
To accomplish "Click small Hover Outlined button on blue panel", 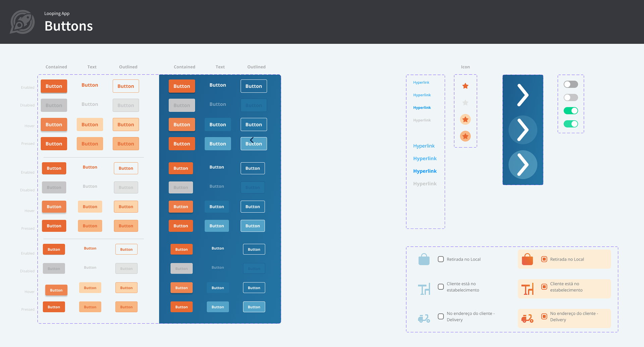I will tap(254, 288).
